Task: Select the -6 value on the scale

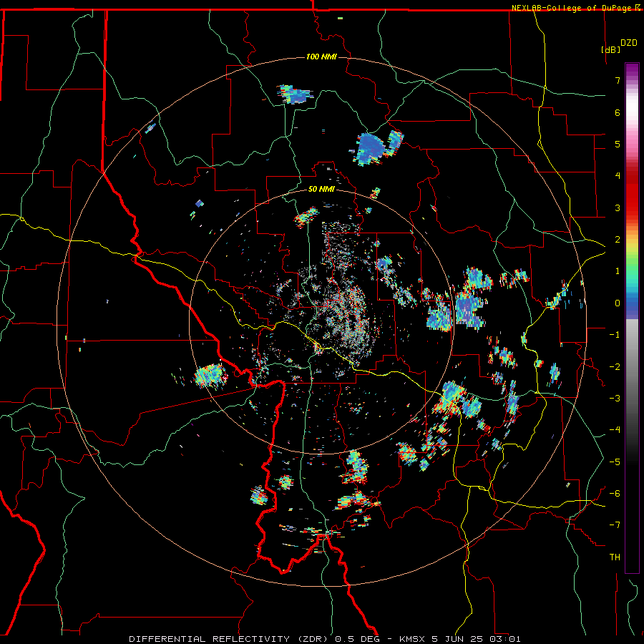Action: click(x=615, y=494)
